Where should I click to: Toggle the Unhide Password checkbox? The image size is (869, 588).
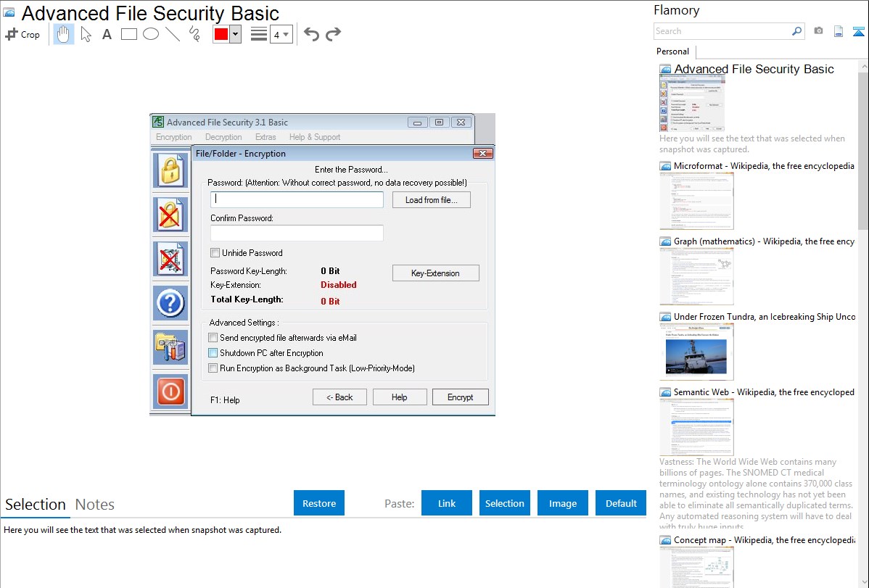point(215,253)
